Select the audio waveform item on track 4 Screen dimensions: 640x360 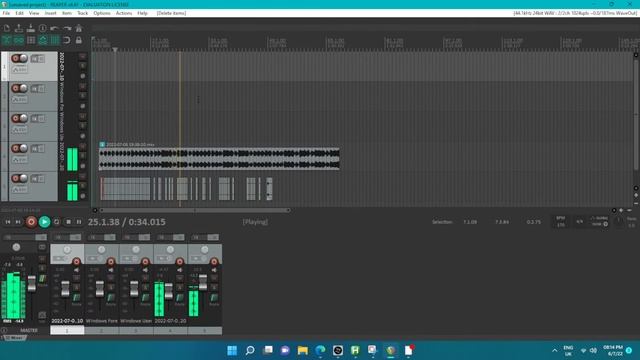[219, 159]
